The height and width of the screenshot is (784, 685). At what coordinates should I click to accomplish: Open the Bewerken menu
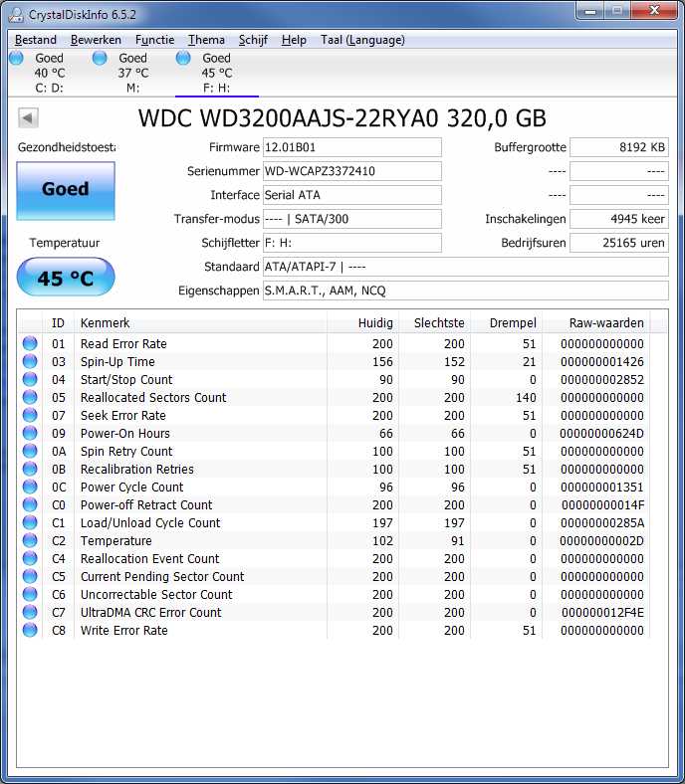click(x=96, y=40)
